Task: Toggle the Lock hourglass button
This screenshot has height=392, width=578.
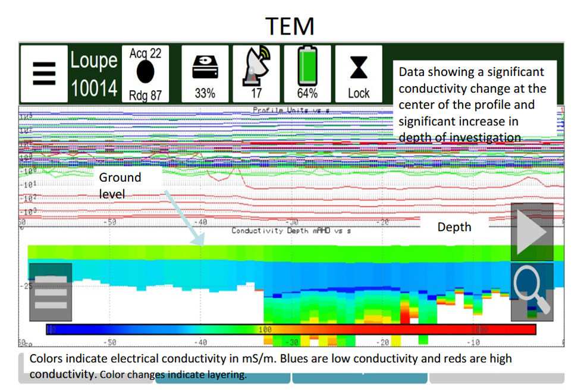Action: point(359,74)
